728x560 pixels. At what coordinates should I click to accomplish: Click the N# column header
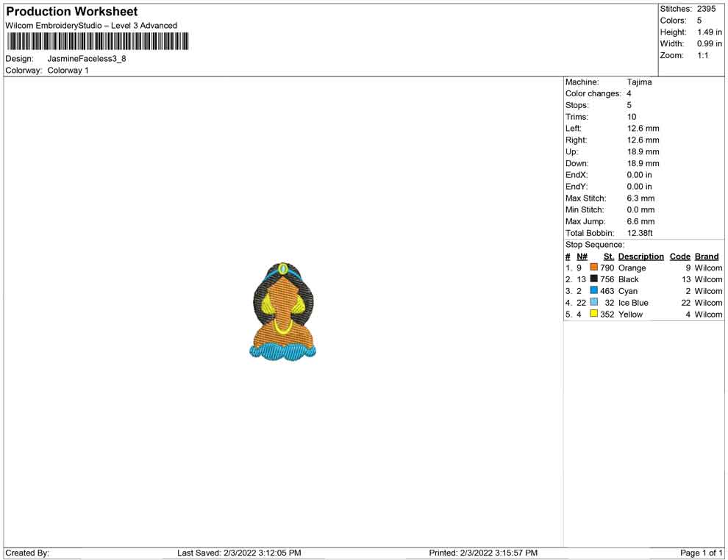pyautogui.click(x=582, y=256)
